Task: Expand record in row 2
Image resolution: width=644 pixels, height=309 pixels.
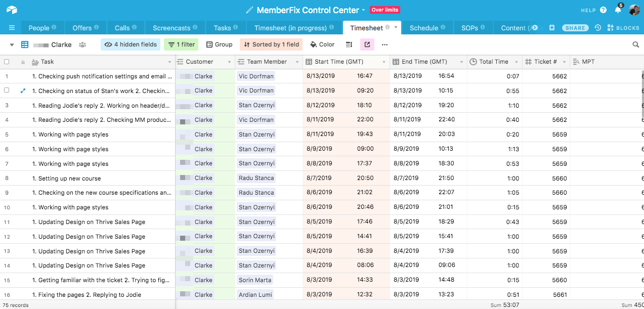Action: click(x=23, y=91)
